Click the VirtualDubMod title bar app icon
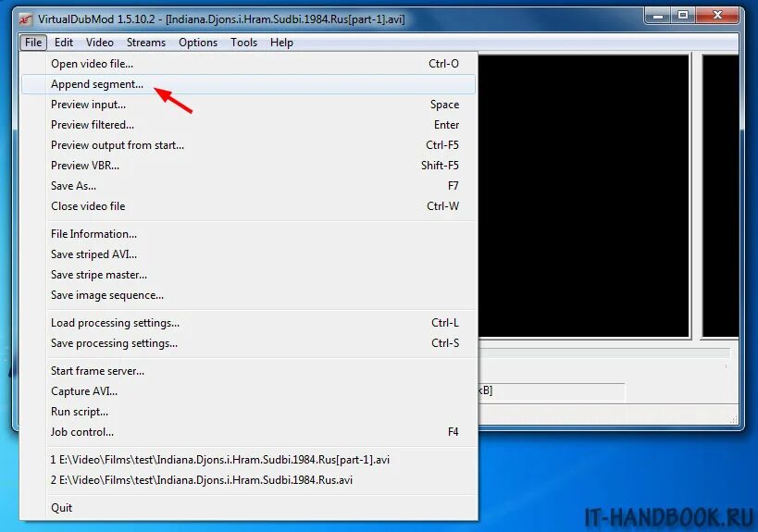 tap(26, 19)
